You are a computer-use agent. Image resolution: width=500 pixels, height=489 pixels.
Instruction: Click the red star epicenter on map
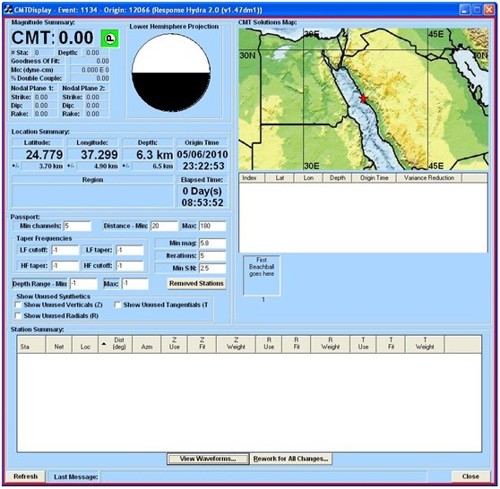tap(363, 98)
